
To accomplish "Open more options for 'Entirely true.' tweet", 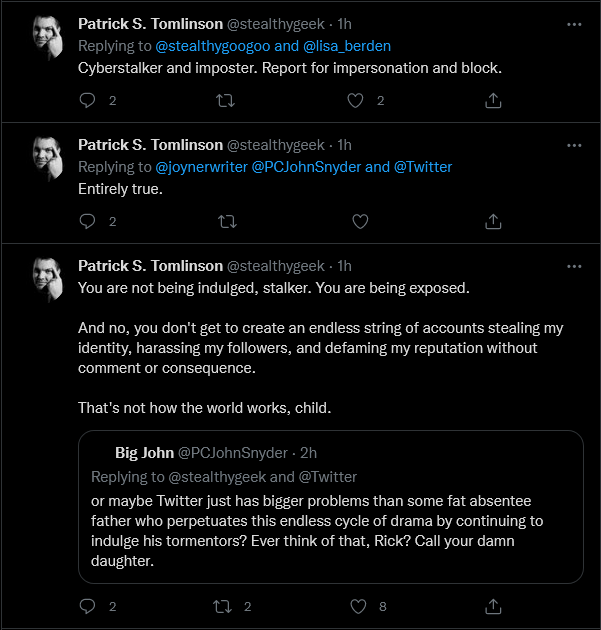I will tap(574, 145).
